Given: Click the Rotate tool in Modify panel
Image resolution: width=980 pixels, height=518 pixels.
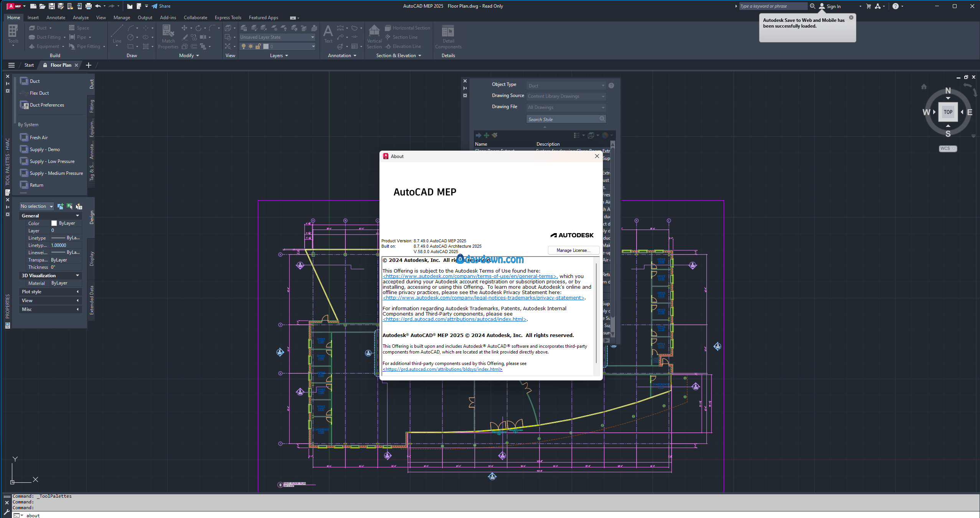Looking at the screenshot, I should coord(198,28).
